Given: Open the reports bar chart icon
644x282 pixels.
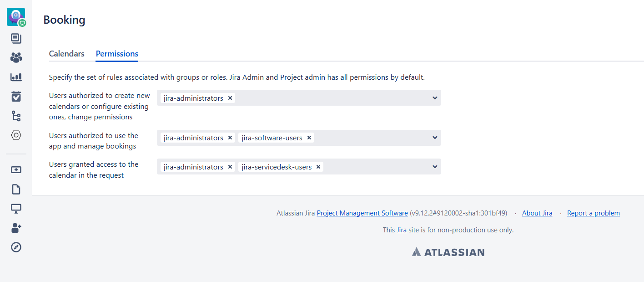Looking at the screenshot, I should (x=16, y=77).
